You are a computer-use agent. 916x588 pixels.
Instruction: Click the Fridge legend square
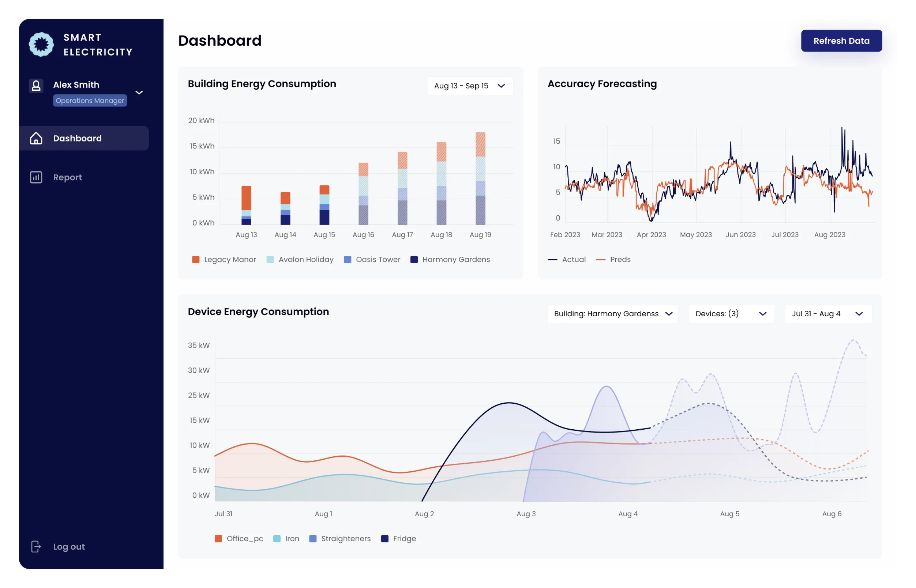[x=385, y=538]
